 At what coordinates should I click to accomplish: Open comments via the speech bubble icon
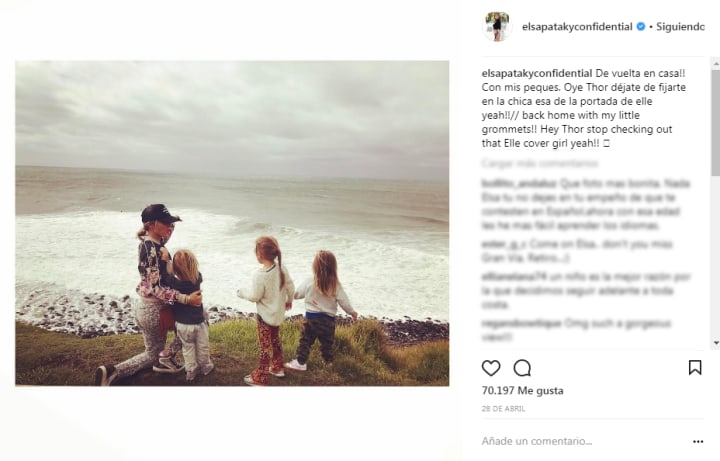coord(522,368)
